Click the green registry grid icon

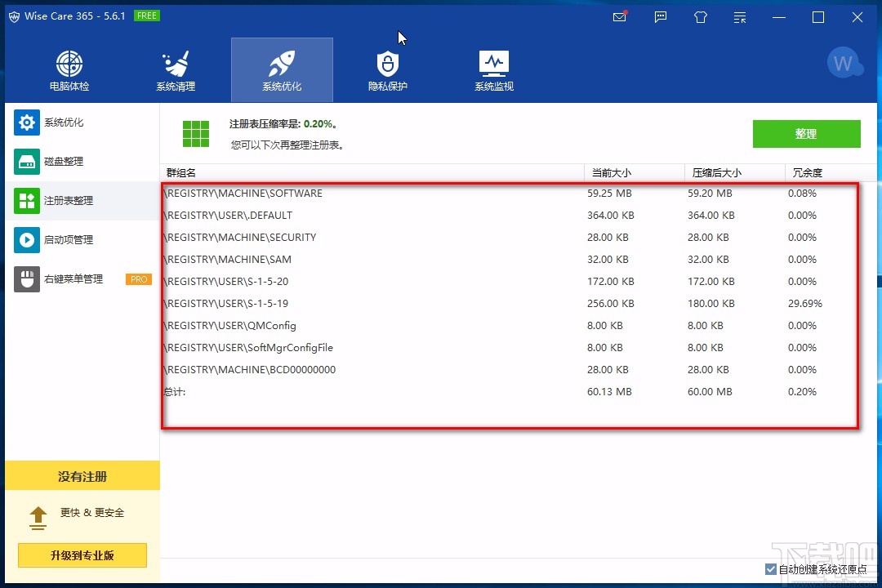(196, 134)
